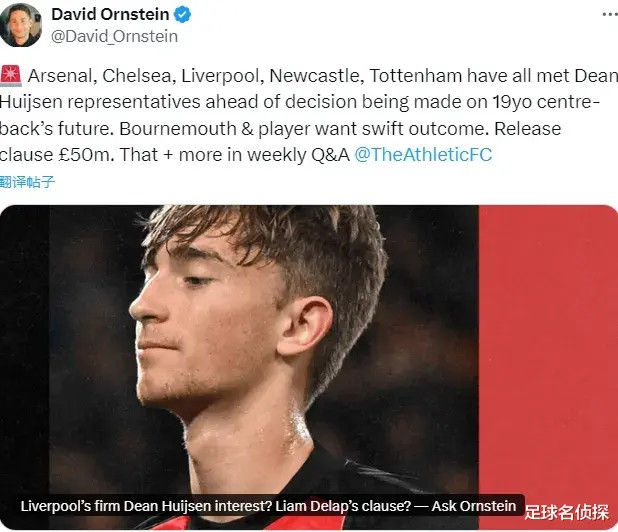Open David Ornstein's profile avatar
The image size is (618, 532).
[x=20, y=25]
